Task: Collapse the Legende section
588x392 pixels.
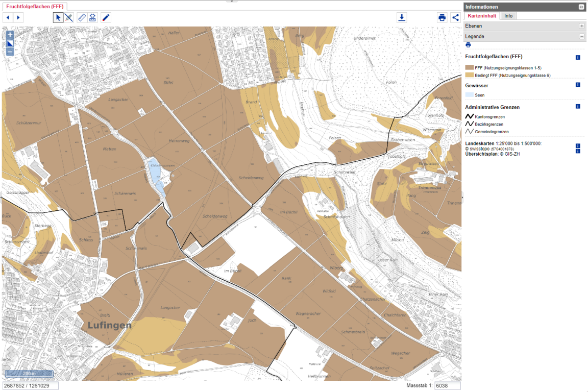Action: [x=582, y=36]
